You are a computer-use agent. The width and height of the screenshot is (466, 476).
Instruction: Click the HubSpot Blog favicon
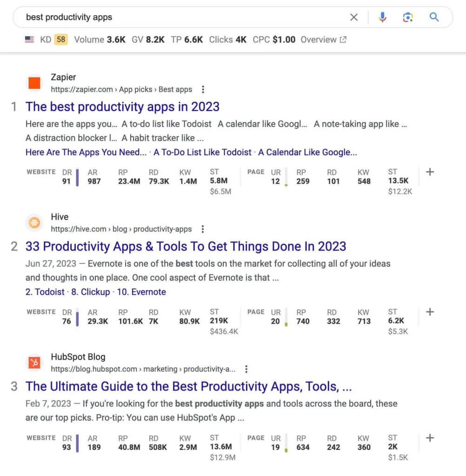34,363
